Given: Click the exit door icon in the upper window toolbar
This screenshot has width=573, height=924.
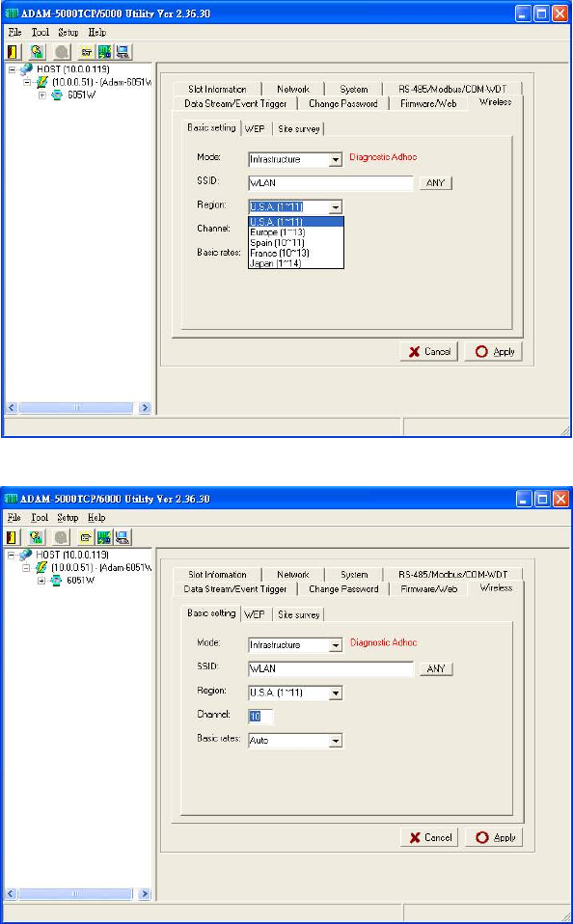Looking at the screenshot, I should tap(13, 52).
